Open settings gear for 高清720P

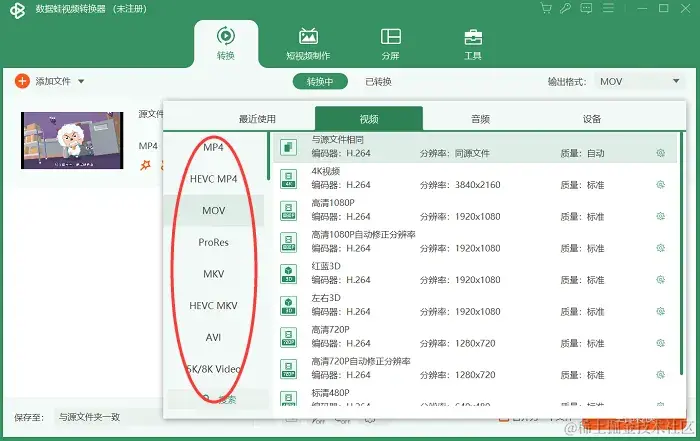[x=661, y=343]
